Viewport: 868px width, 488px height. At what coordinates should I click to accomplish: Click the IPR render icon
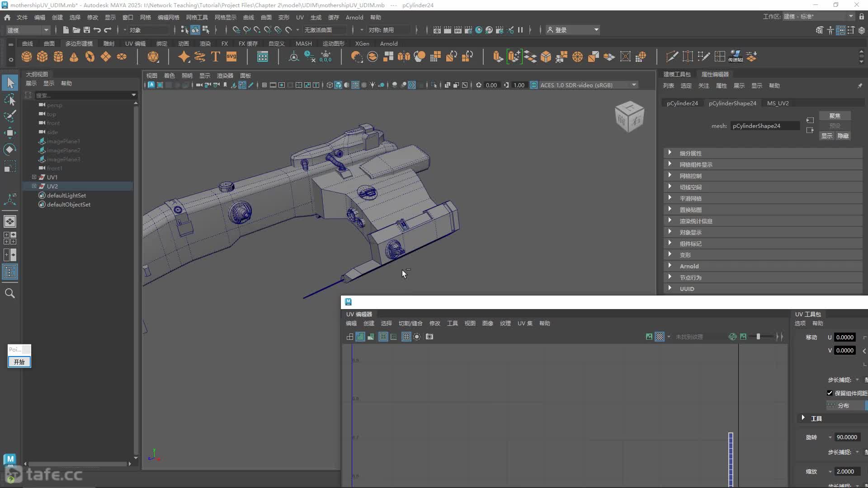click(x=458, y=30)
